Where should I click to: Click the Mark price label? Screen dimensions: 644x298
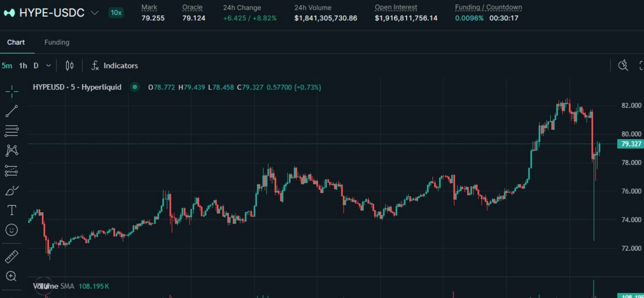tap(149, 7)
